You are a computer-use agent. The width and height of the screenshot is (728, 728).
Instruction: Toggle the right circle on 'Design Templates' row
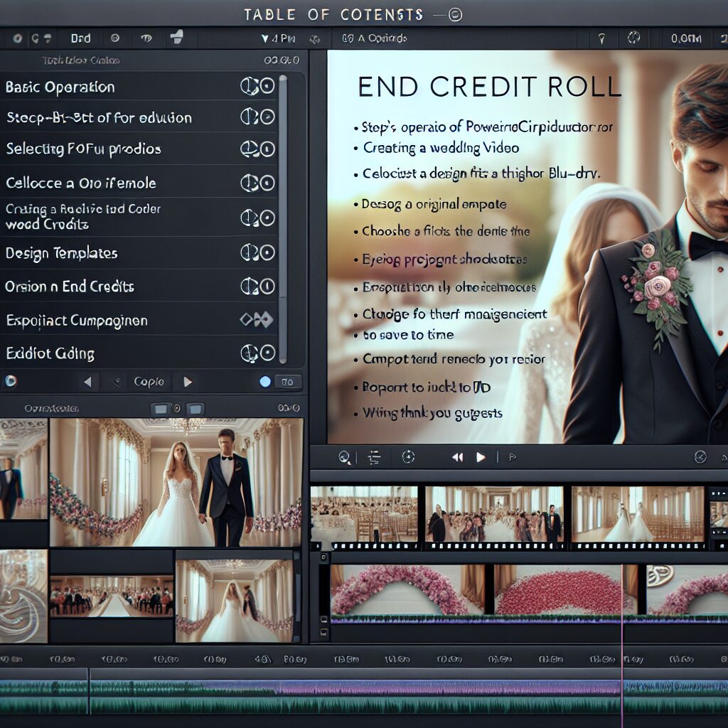coord(267,252)
